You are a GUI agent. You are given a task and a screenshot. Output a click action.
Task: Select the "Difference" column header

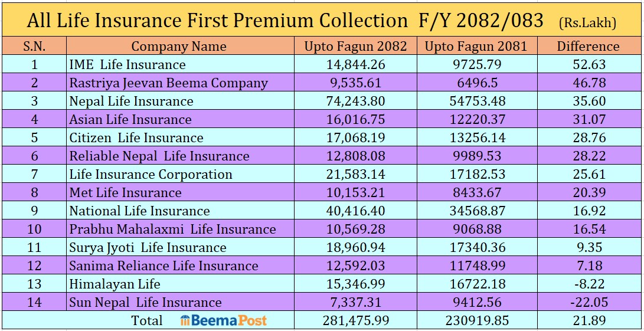[588, 46]
